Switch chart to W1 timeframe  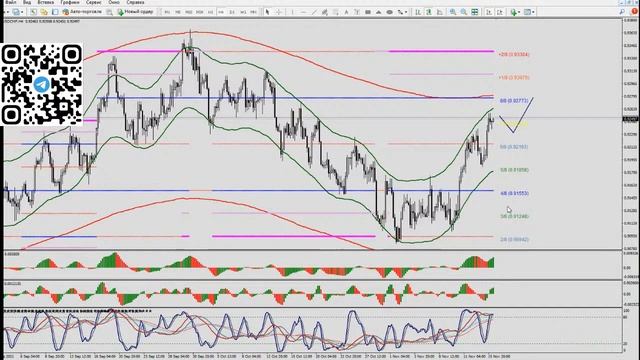[x=243, y=12]
